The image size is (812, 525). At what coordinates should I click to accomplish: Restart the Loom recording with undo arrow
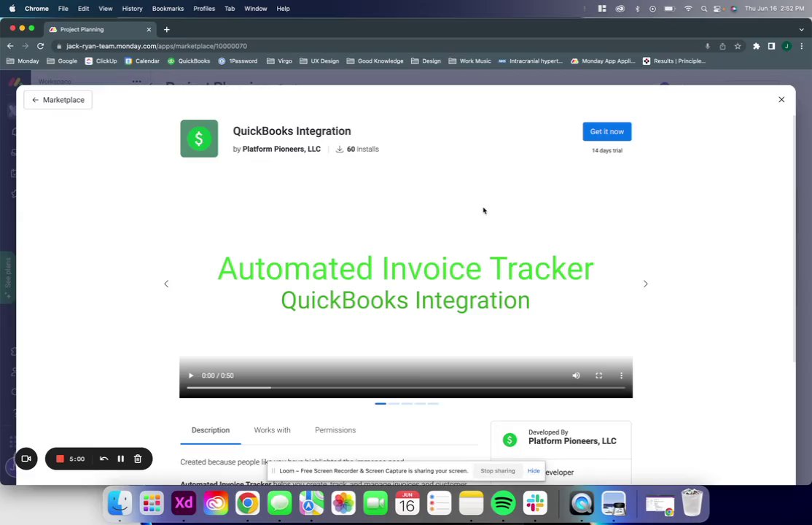coord(104,459)
